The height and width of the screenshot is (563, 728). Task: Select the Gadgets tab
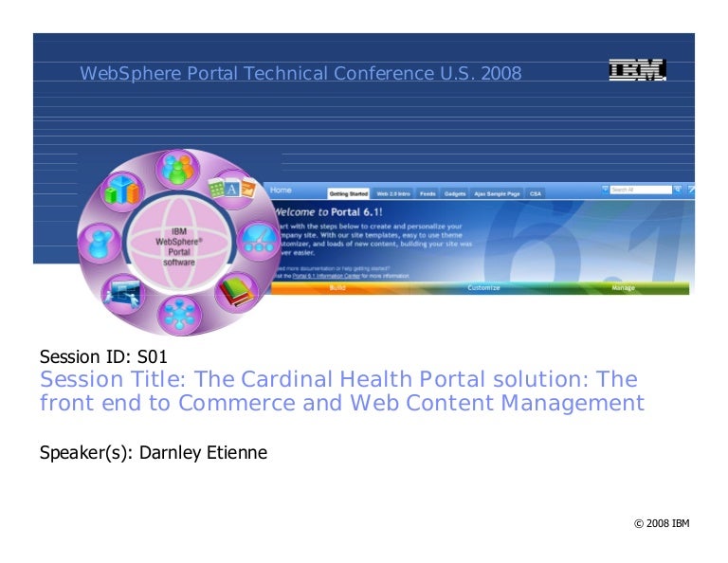[x=455, y=192]
